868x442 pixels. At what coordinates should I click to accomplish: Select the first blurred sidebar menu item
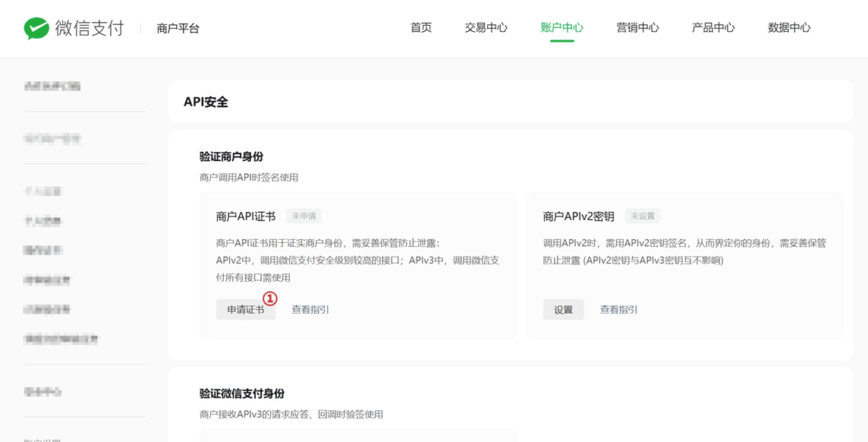pos(52,86)
